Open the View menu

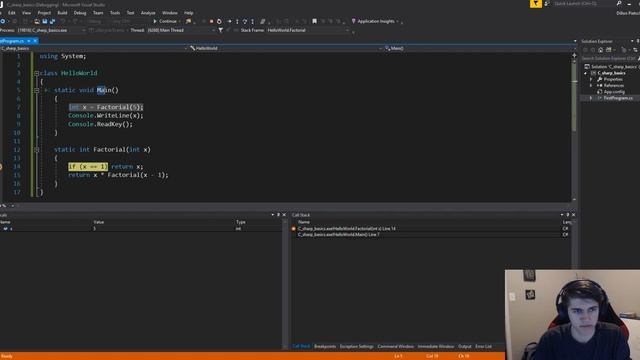[x=27, y=13]
